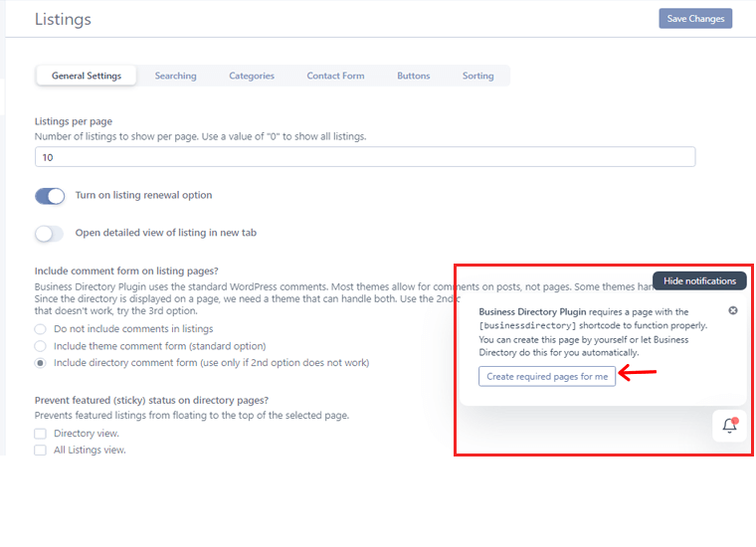Click the Prevent featured (sticky) status heading
Viewport: 756px width, 547px height.
(x=151, y=400)
